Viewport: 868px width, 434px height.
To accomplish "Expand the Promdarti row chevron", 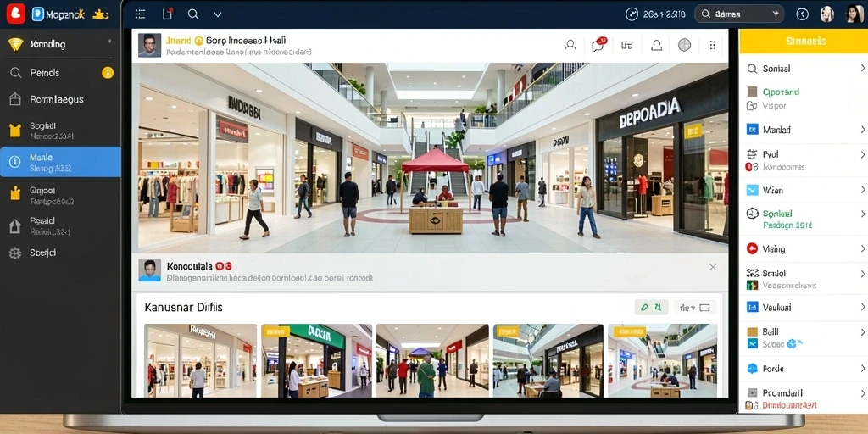I will tap(862, 393).
